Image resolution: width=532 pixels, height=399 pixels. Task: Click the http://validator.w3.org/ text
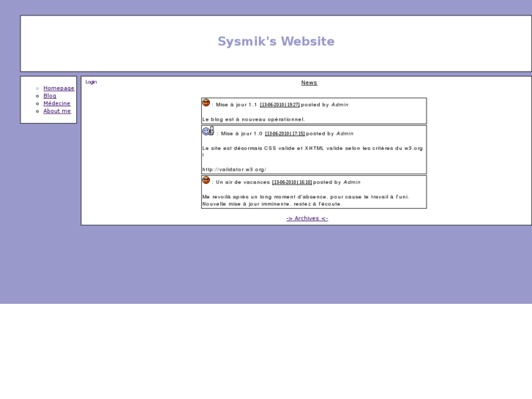[x=234, y=169]
